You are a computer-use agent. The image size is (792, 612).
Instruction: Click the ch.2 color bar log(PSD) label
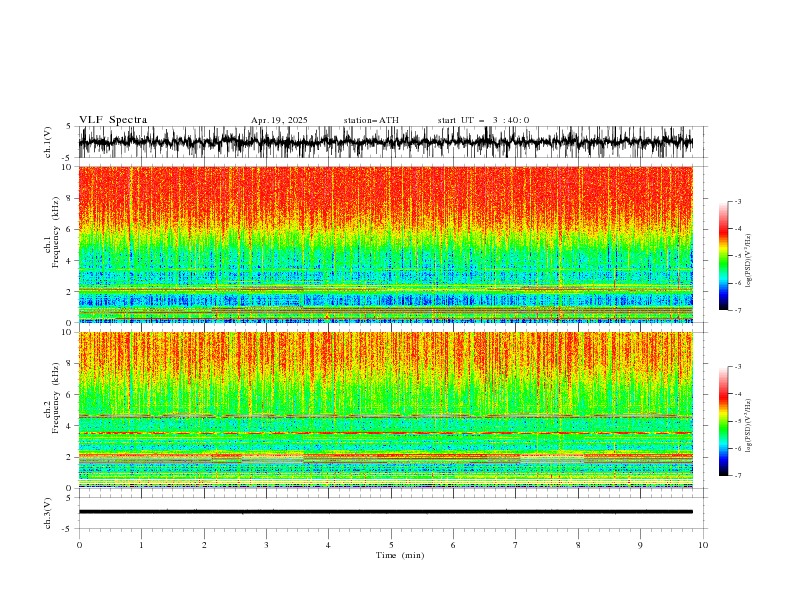tap(749, 426)
